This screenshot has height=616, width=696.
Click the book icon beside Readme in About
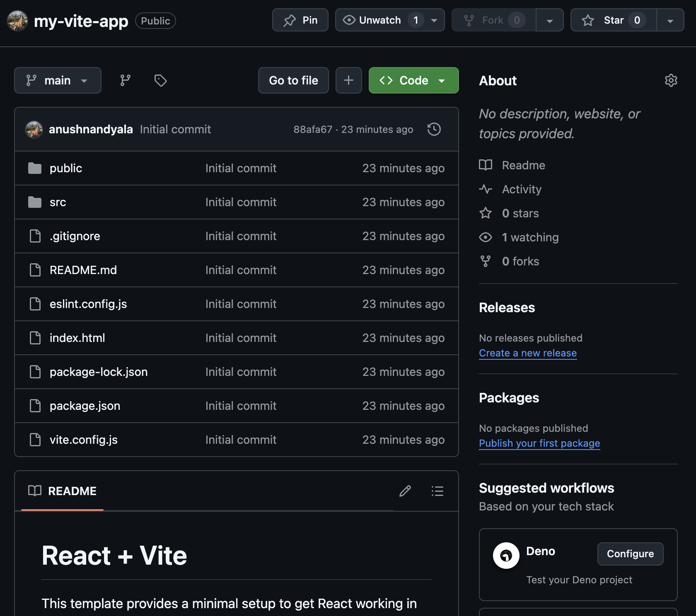[x=486, y=165]
